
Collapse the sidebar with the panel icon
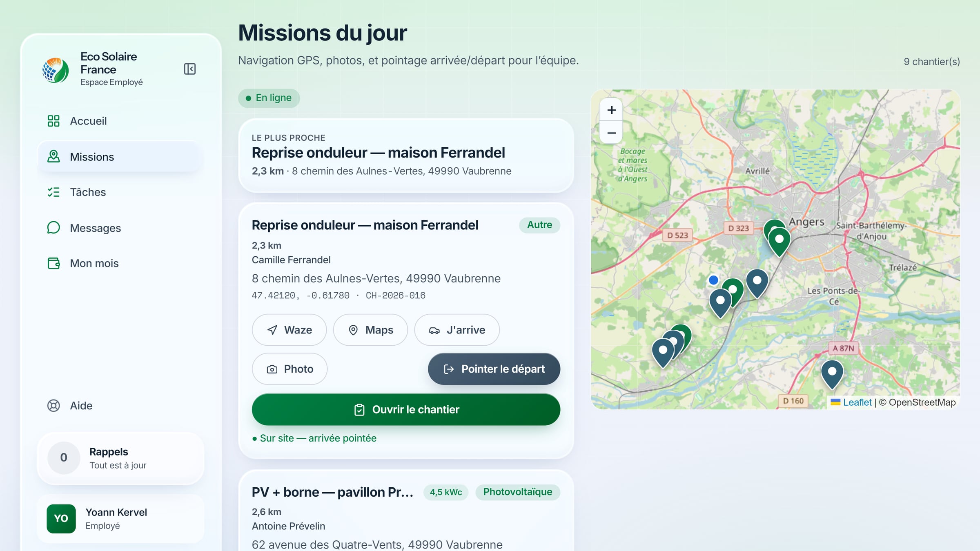[x=190, y=69]
